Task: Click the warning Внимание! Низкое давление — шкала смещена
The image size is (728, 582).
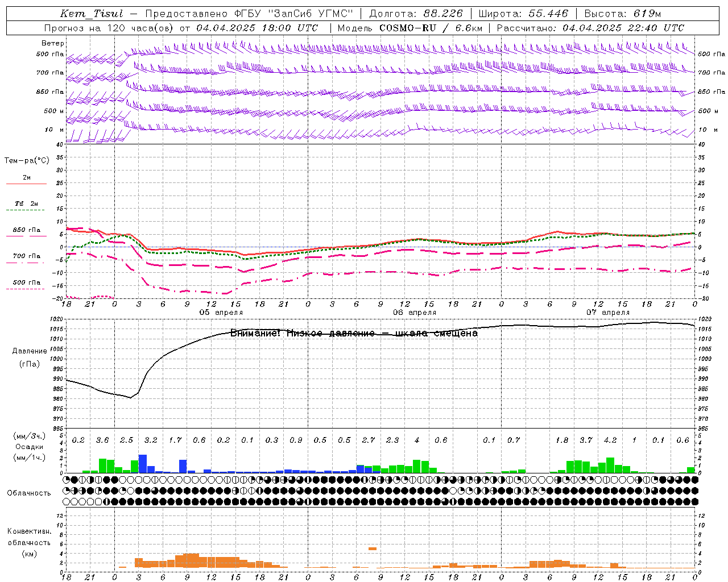Action: (354, 334)
